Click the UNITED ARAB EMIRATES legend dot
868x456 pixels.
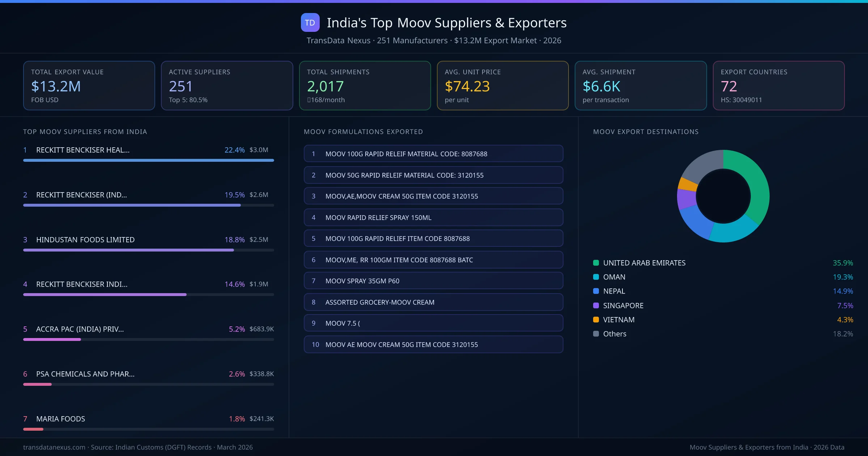pyautogui.click(x=595, y=263)
